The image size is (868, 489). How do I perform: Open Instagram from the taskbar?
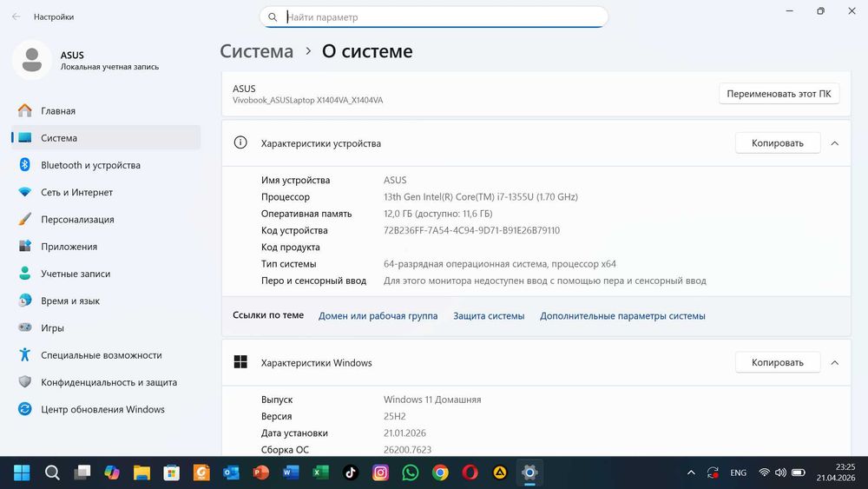(380, 472)
